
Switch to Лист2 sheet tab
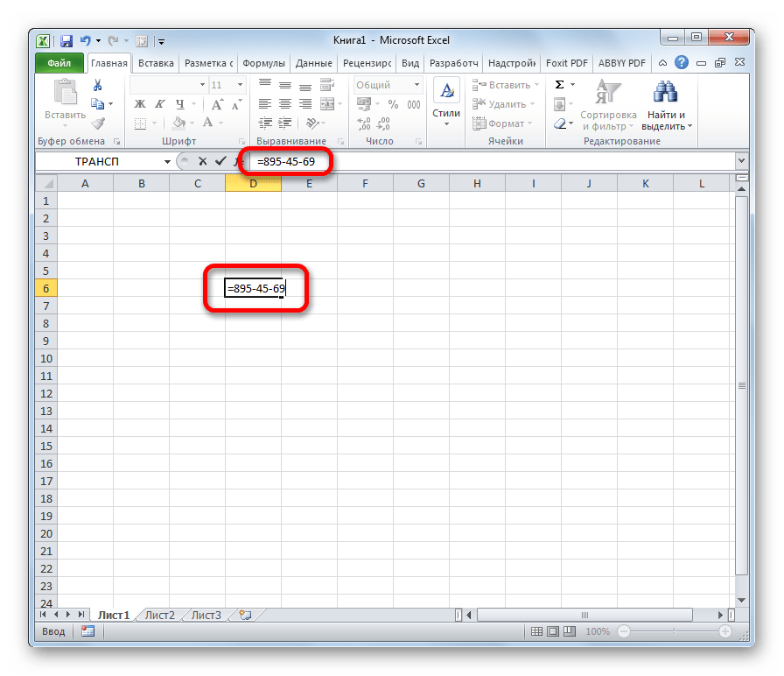[x=160, y=616]
